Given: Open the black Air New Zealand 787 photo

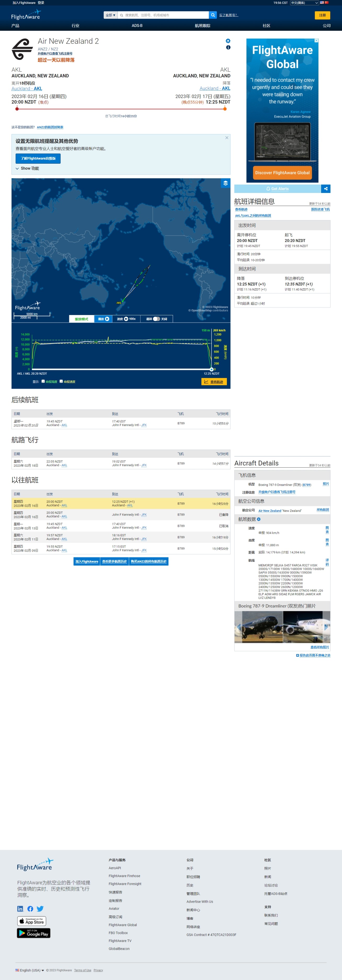Looking at the screenshot, I should 259,627.
